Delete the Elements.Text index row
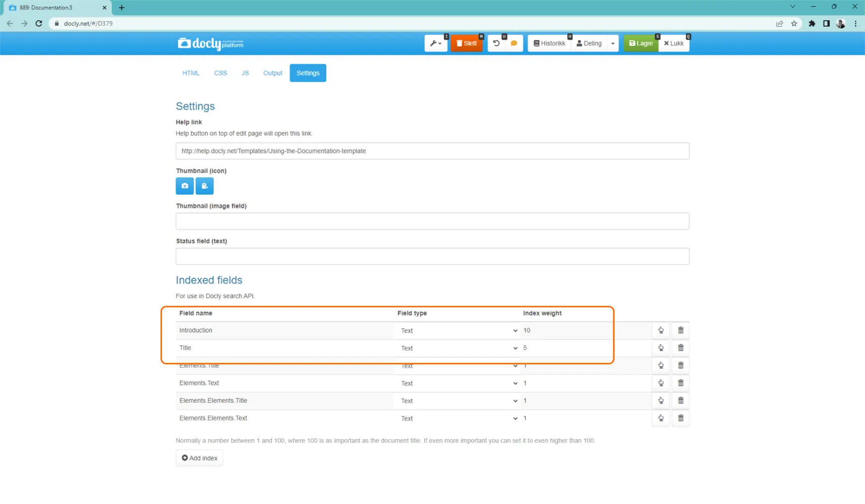 point(681,383)
